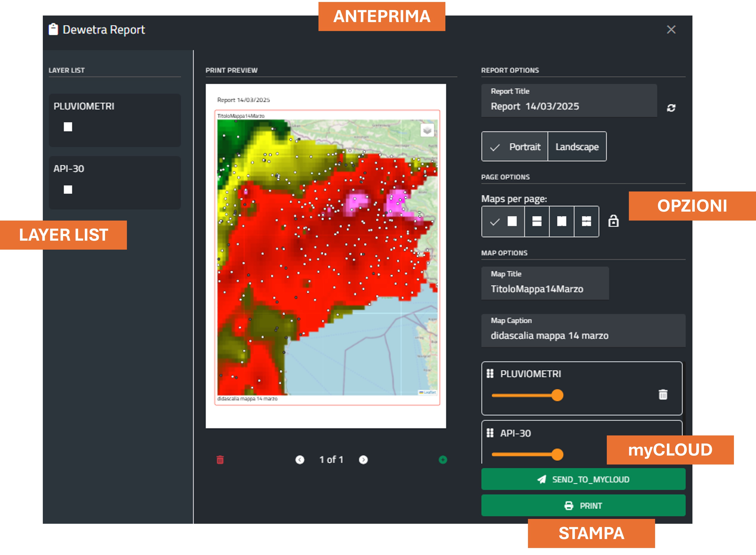756x555 pixels.
Task: Click the Map Caption input field
Action: 583,335
